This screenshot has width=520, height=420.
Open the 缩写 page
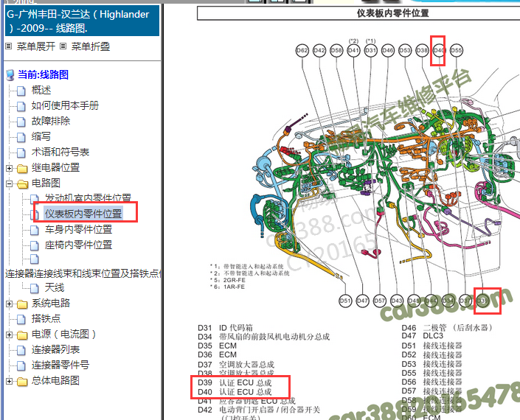pos(41,136)
